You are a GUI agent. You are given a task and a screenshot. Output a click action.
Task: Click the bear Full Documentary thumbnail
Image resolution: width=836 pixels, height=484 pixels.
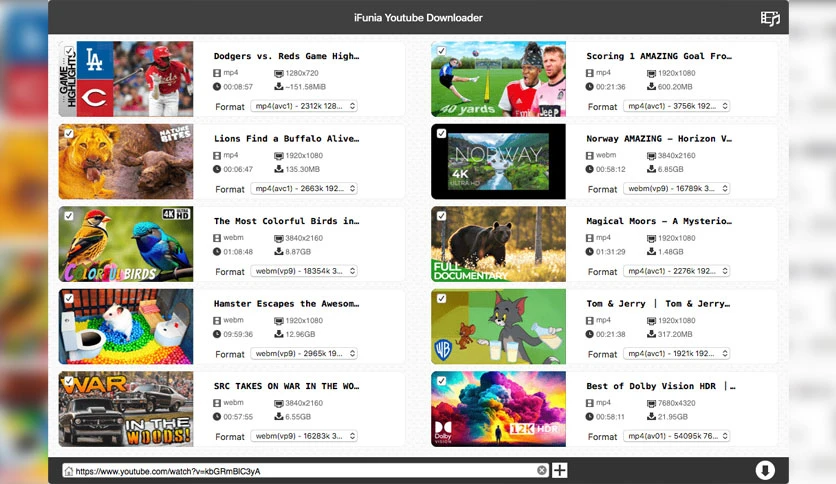point(499,244)
